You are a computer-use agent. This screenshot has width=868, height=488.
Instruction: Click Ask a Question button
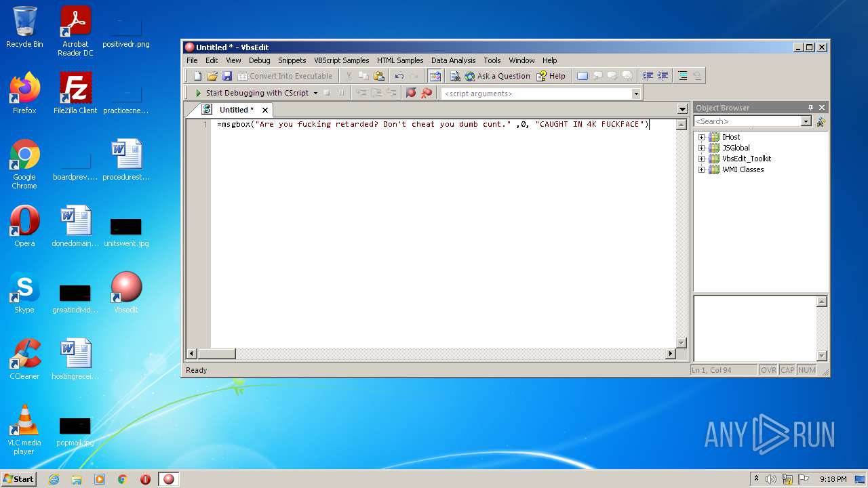[497, 76]
